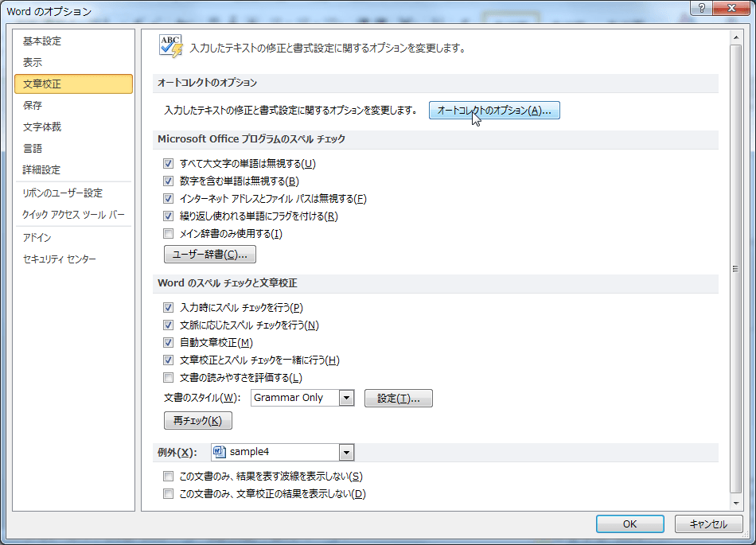The width and height of the screenshot is (756, 545).
Task: Click the 設定(T)... button
Action: coord(398,399)
